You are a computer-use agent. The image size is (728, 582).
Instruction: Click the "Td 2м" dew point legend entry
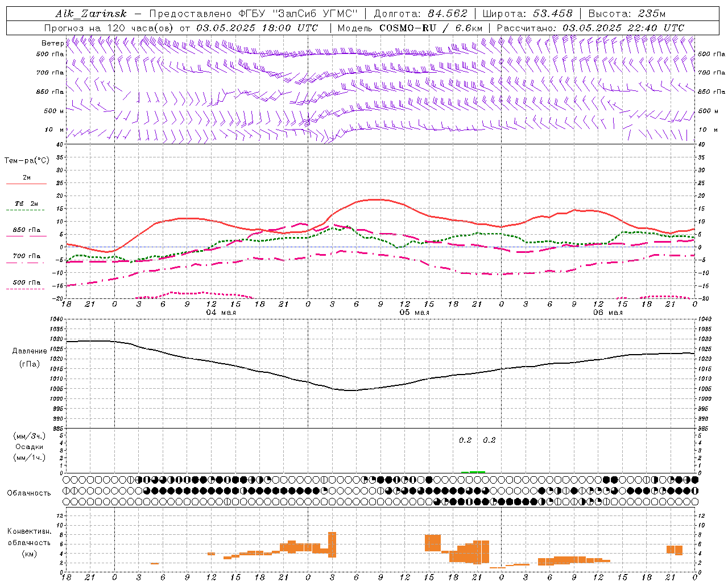(27, 203)
